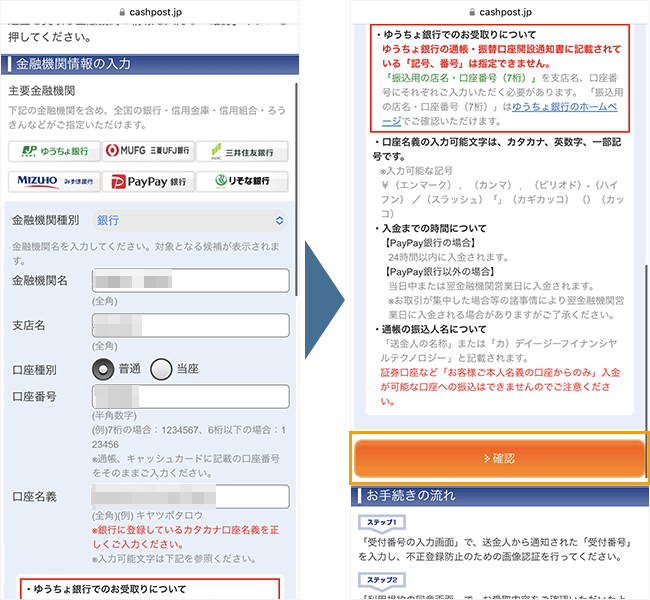Image resolution: width=650 pixels, height=600 pixels.
Task: Focus the 支店名 input field
Action: (190, 325)
